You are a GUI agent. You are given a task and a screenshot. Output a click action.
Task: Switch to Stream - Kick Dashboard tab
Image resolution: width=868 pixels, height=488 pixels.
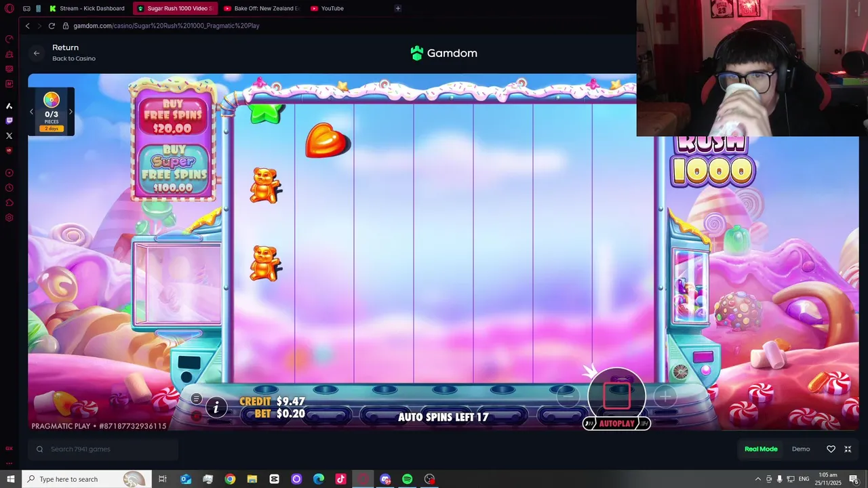(87, 8)
